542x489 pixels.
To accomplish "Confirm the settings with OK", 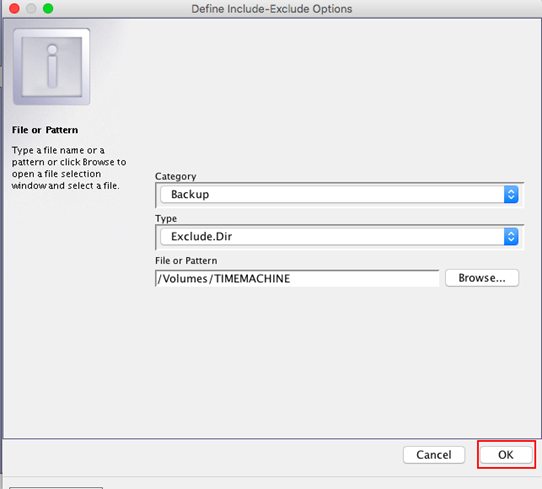I will (x=506, y=455).
